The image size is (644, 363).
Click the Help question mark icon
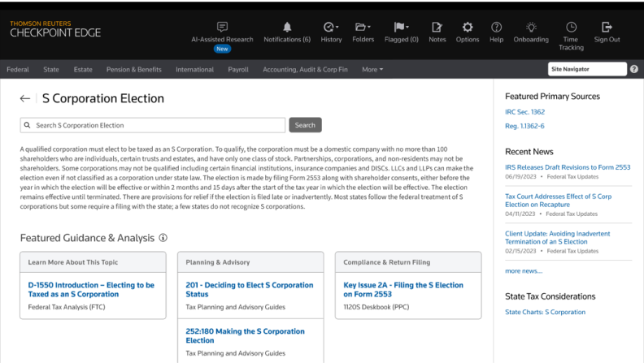coord(496,27)
